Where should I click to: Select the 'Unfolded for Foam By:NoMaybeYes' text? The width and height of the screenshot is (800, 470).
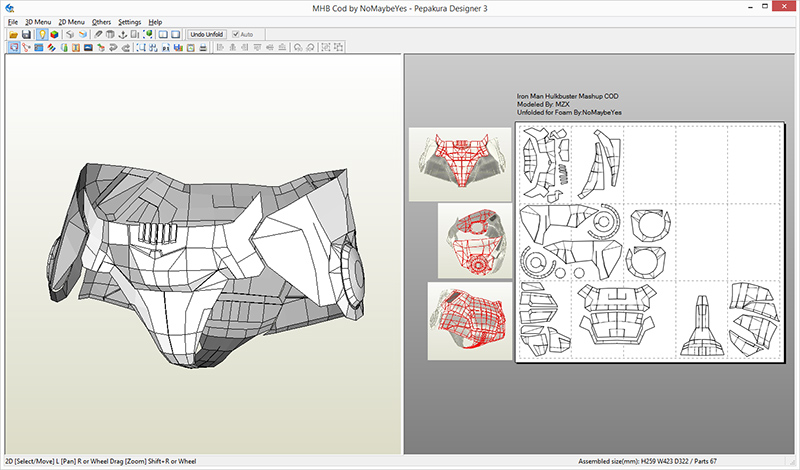pyautogui.click(x=569, y=112)
